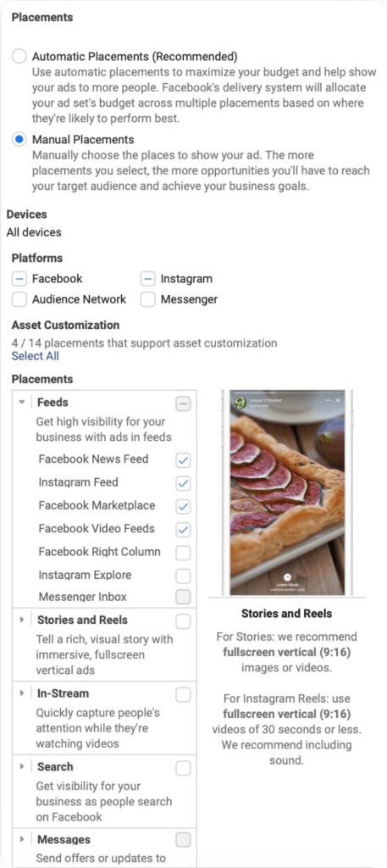Enable the Messenger platform checkbox

click(x=147, y=299)
